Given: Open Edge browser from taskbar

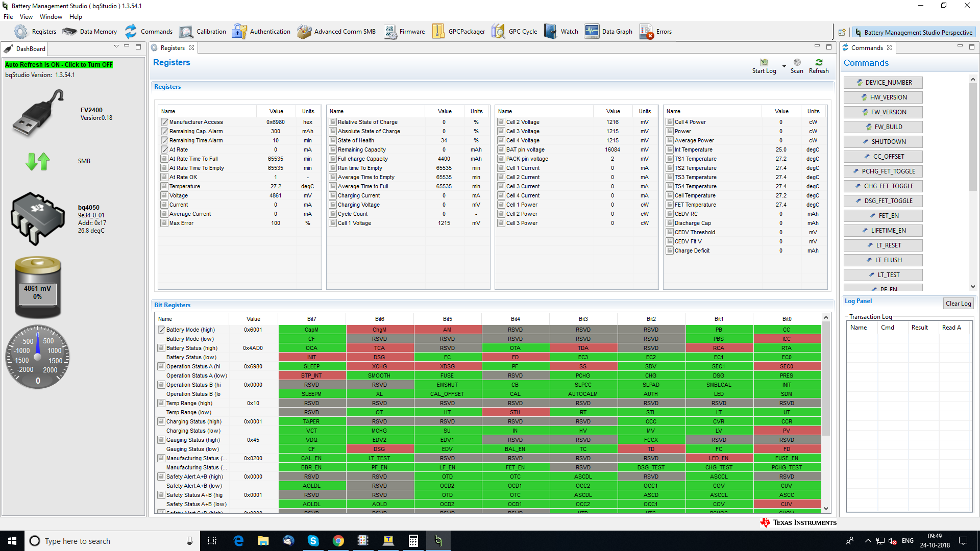Looking at the screenshot, I should tap(238, 541).
